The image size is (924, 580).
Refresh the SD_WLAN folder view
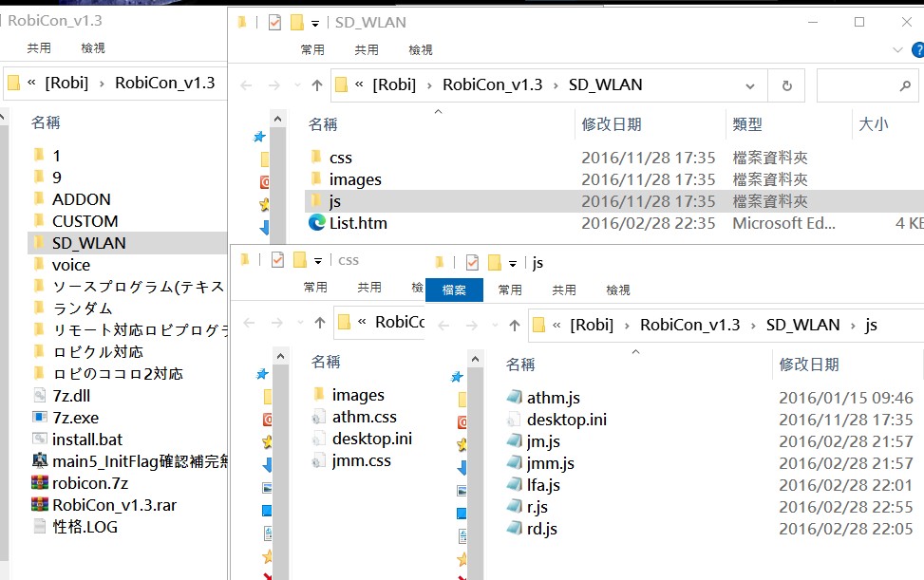click(x=786, y=86)
